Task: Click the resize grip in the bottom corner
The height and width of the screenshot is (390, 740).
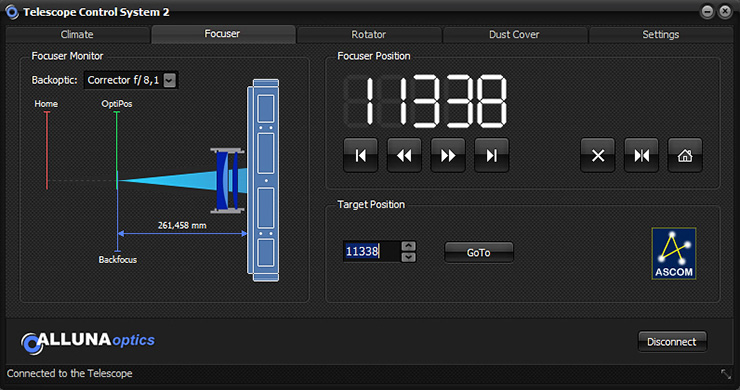Action: pyautogui.click(x=726, y=374)
